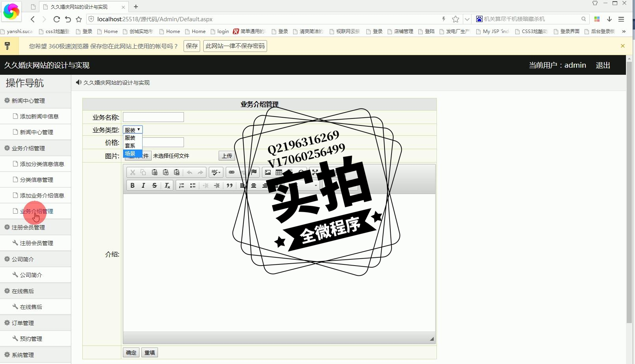Click the 重填 reset button

[x=150, y=353]
